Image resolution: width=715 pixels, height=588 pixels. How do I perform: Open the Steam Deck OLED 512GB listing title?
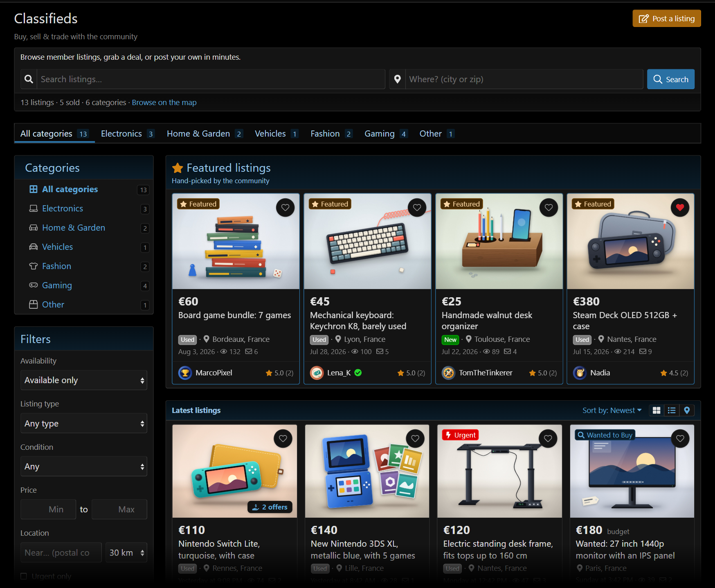point(625,321)
